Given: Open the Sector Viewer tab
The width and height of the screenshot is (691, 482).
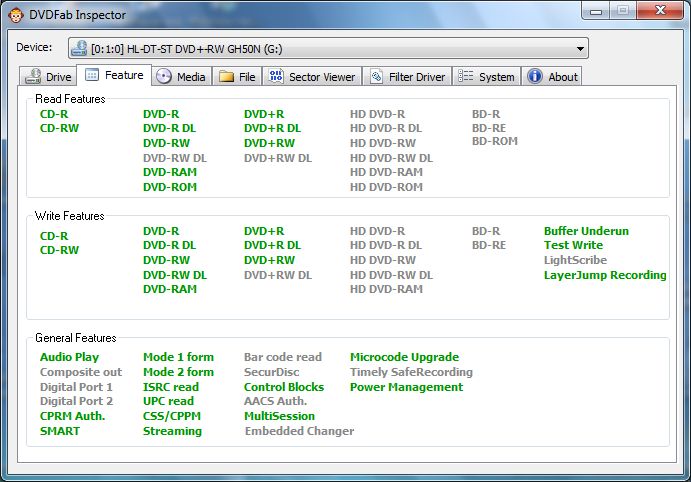Looking at the screenshot, I should (x=312, y=76).
